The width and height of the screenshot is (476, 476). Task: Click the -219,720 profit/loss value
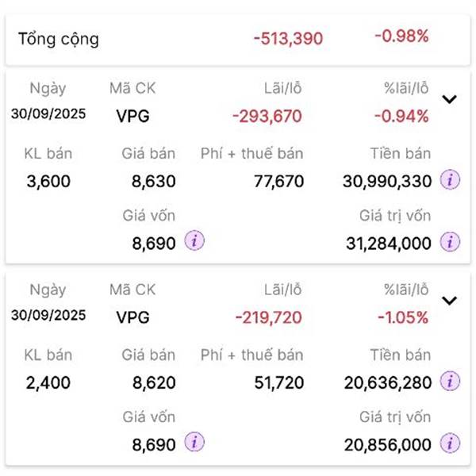(268, 317)
